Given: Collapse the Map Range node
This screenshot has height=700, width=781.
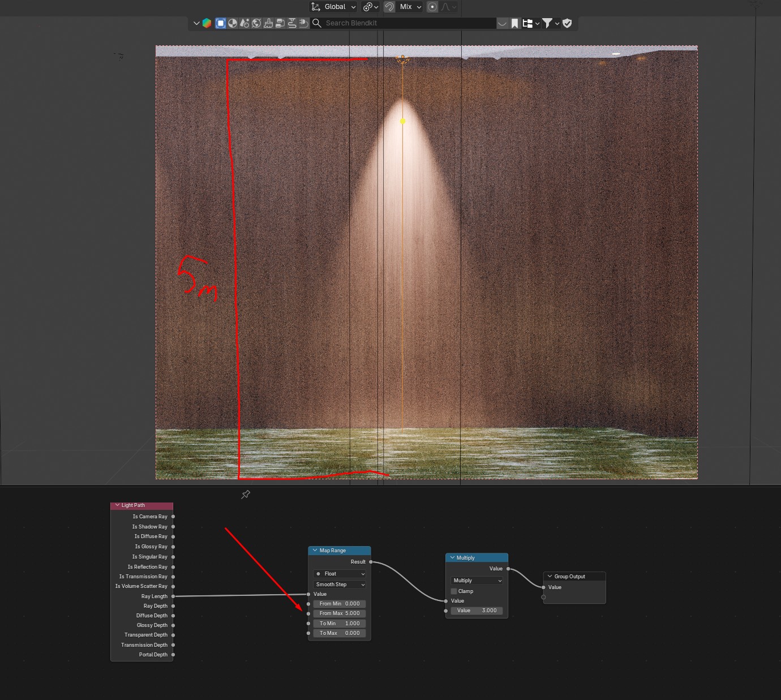Looking at the screenshot, I should click(315, 551).
